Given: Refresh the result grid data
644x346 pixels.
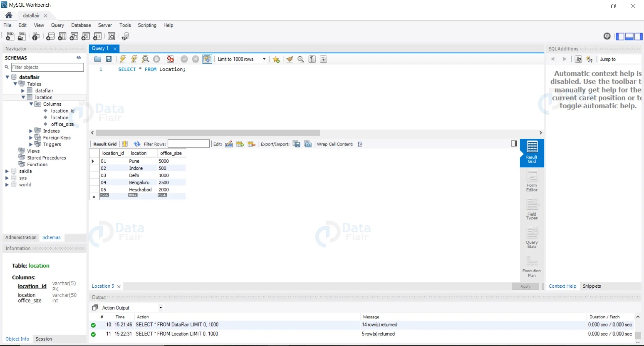Looking at the screenshot, I should 137,144.
